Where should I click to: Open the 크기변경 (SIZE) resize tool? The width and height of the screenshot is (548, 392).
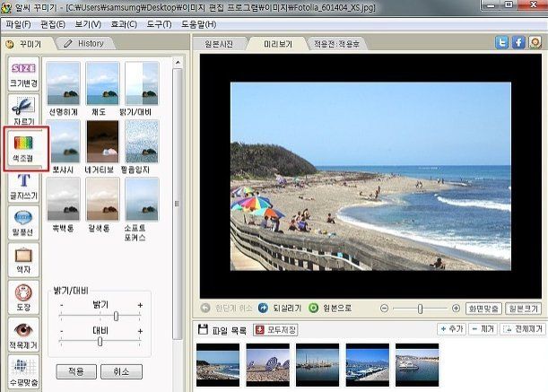[23, 74]
